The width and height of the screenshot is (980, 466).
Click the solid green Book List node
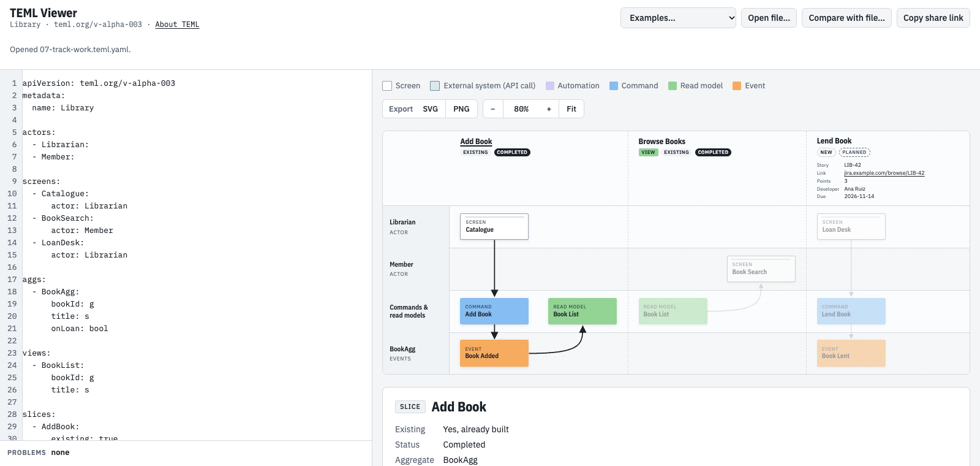[x=582, y=311]
